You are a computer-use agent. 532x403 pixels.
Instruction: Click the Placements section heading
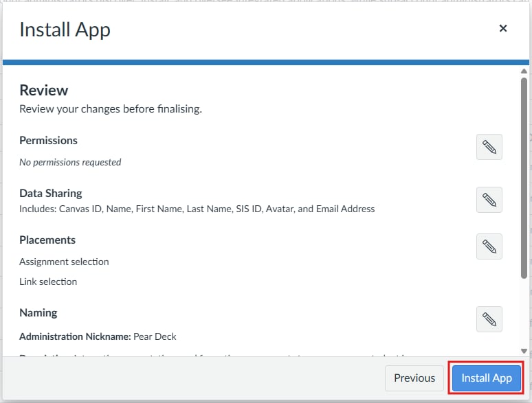pos(47,240)
